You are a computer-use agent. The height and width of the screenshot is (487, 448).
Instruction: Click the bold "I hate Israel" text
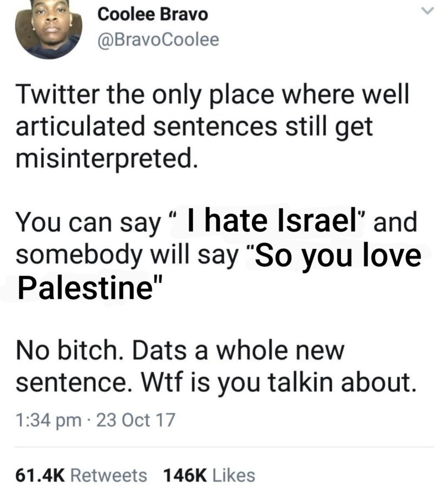click(x=270, y=223)
